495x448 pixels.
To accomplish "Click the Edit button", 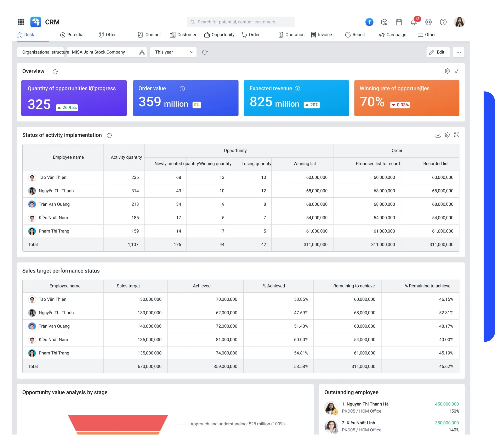I will pos(438,52).
